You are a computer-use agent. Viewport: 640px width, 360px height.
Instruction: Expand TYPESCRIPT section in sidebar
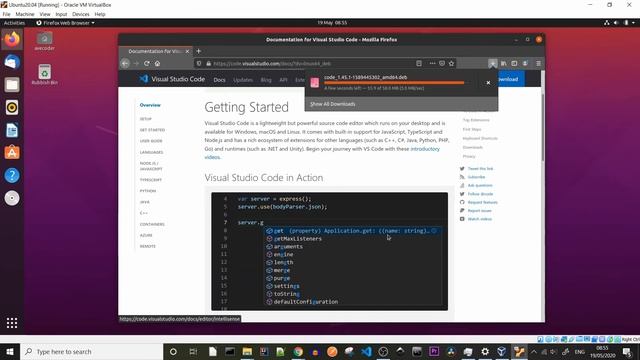(151, 180)
